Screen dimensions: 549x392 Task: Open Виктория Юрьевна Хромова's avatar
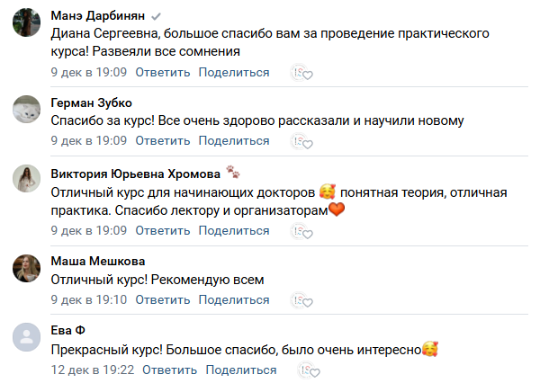pos(28,179)
